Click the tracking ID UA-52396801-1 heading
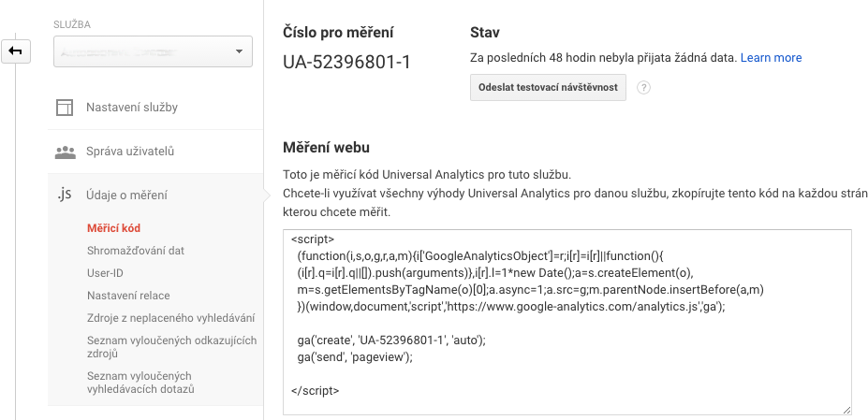The height and width of the screenshot is (420, 868). pyautogui.click(x=347, y=63)
